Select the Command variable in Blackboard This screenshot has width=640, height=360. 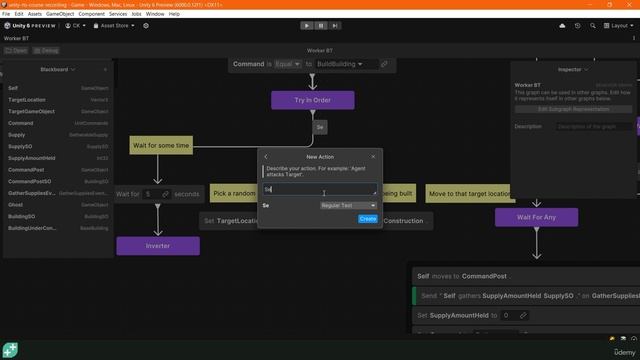click(x=58, y=123)
